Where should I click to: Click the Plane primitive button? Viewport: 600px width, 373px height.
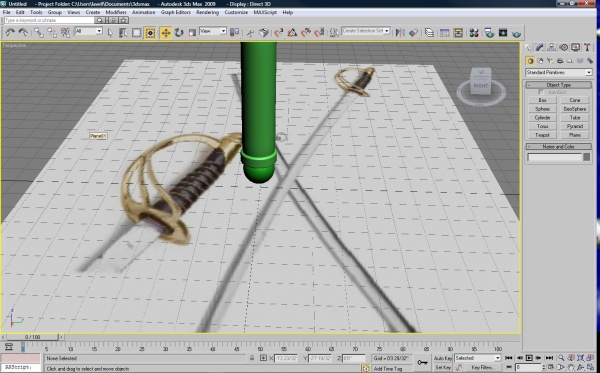coord(575,135)
